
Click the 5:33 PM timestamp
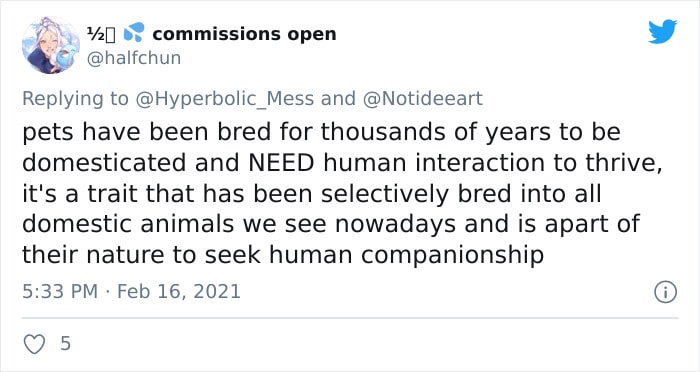tap(60, 292)
